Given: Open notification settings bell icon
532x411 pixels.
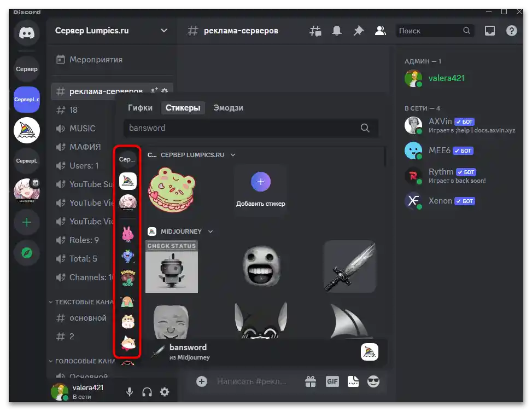Looking at the screenshot, I should 337,31.
